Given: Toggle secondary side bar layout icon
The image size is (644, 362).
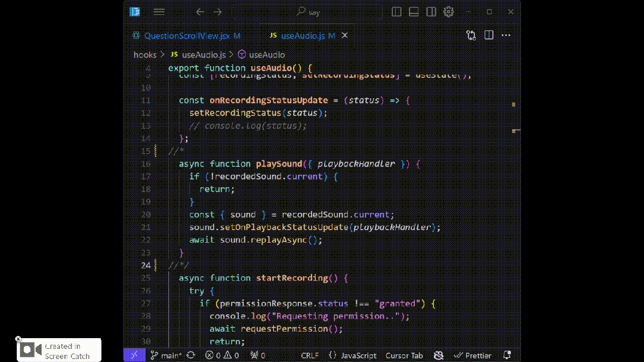Looking at the screenshot, I should [431, 12].
